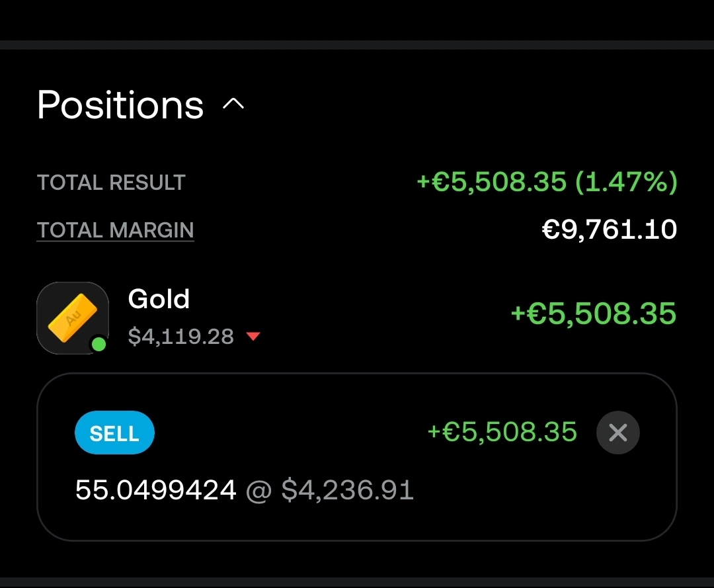Collapse the Positions section chevron
714x588 pixels.
[x=234, y=105]
